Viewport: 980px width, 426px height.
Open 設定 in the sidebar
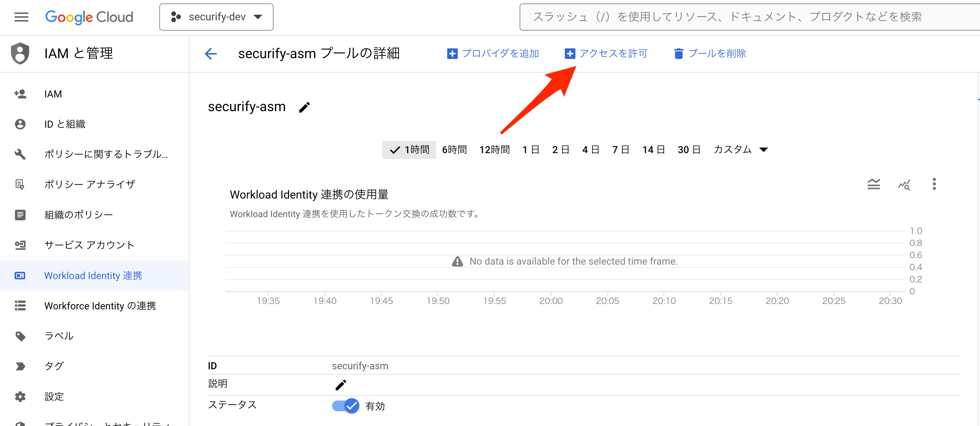pos(94,396)
